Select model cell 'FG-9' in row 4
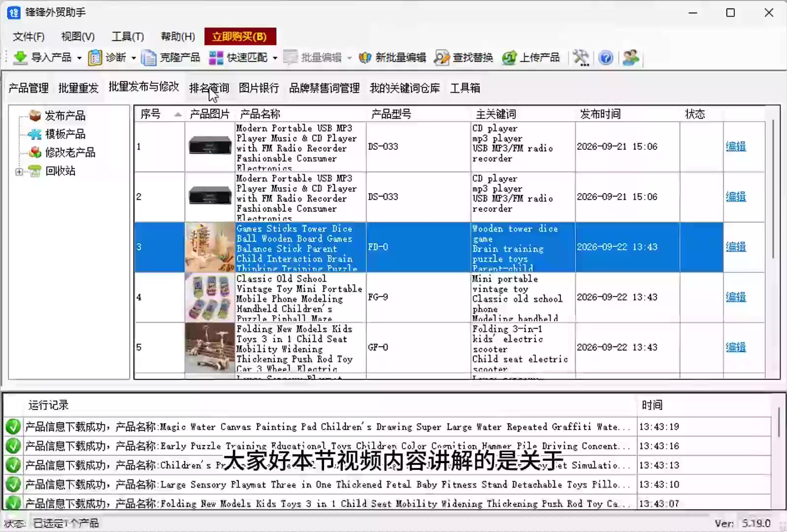This screenshot has width=787, height=532. pos(418,298)
